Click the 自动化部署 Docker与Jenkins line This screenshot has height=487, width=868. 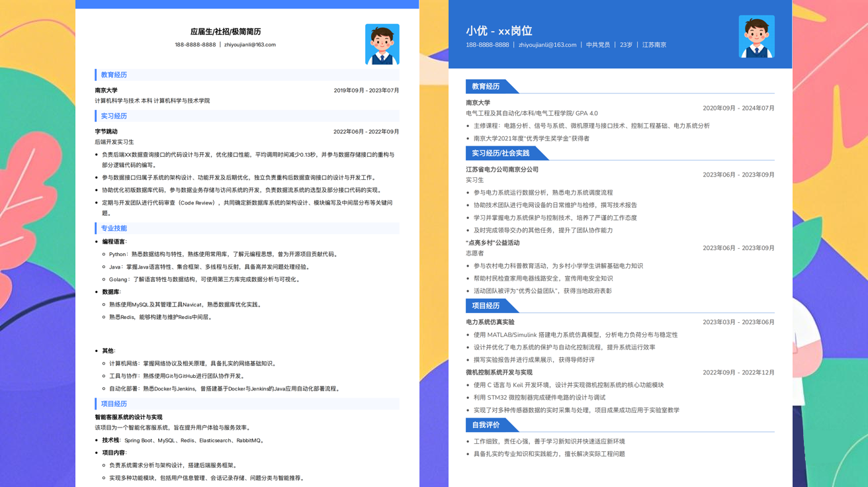tap(224, 388)
